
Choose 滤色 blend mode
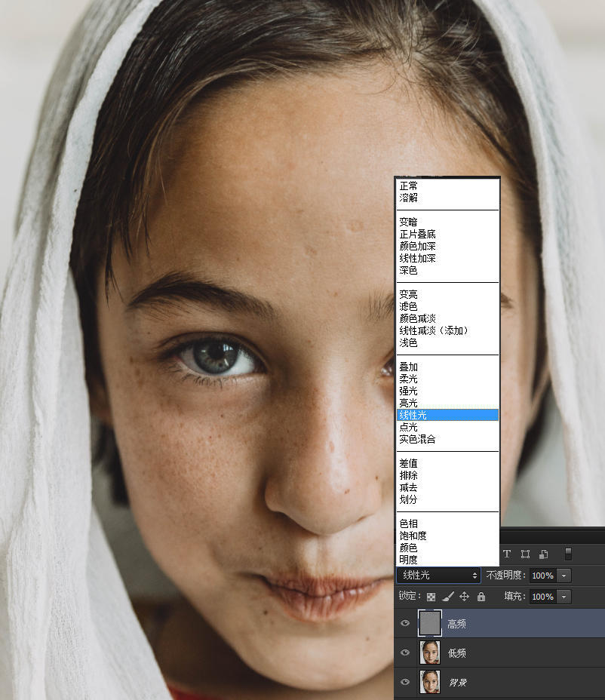coord(447,306)
